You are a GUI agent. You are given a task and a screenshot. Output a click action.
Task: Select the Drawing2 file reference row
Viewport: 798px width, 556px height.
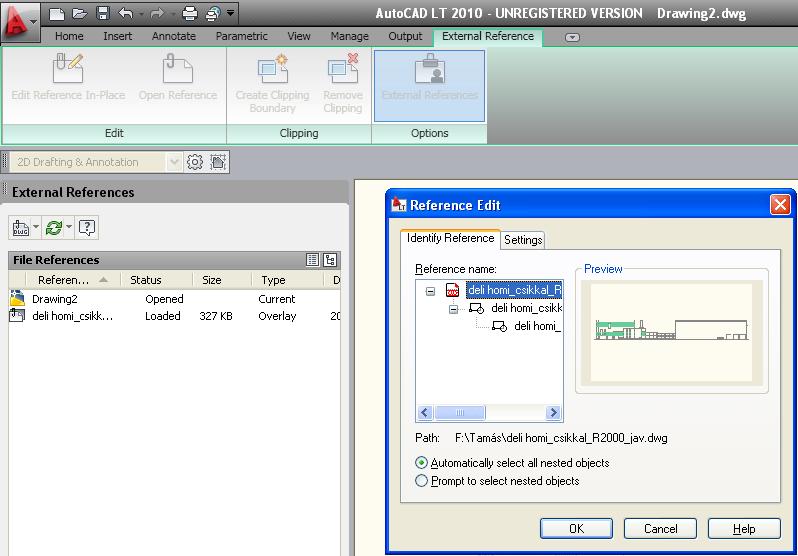175,299
